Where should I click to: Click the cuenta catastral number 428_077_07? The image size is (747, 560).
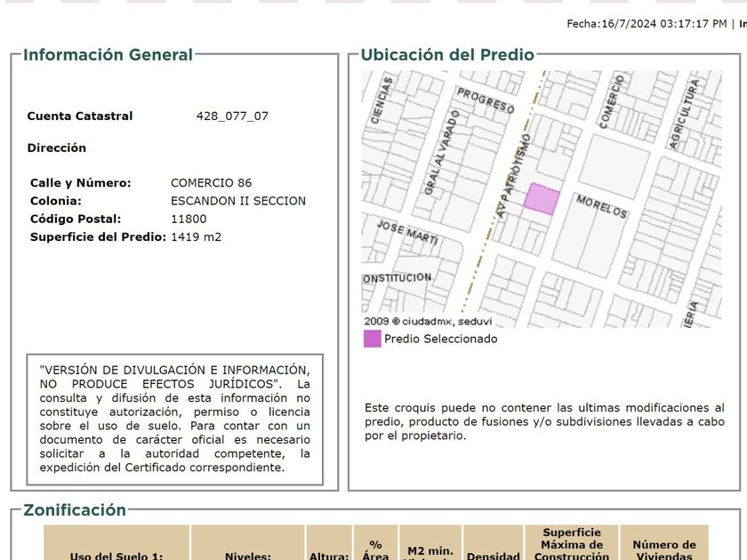pos(232,116)
